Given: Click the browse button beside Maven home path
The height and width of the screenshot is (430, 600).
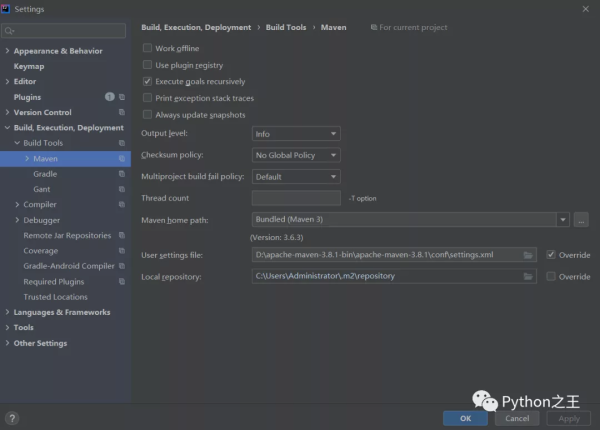Looking at the screenshot, I should (581, 219).
